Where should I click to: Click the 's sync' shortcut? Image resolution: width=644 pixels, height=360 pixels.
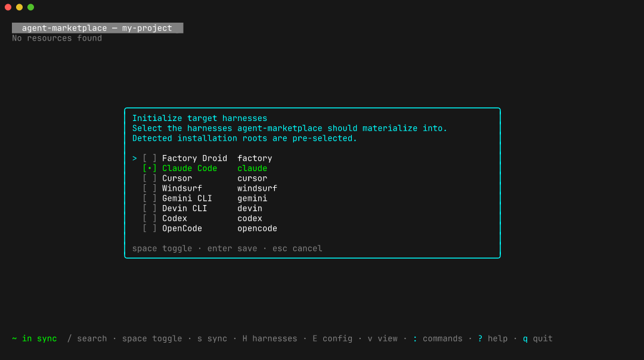pos(212,339)
